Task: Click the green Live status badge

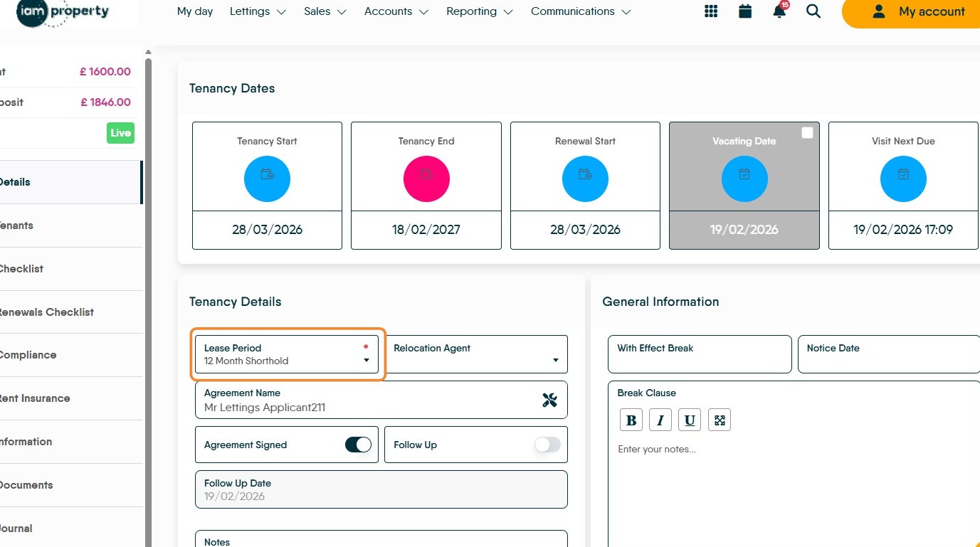Action: click(x=121, y=133)
